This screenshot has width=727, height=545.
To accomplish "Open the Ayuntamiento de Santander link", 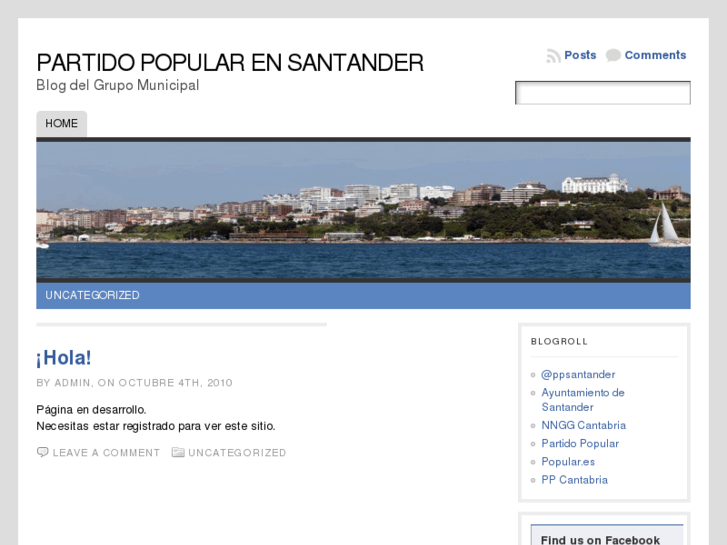I will (x=583, y=400).
